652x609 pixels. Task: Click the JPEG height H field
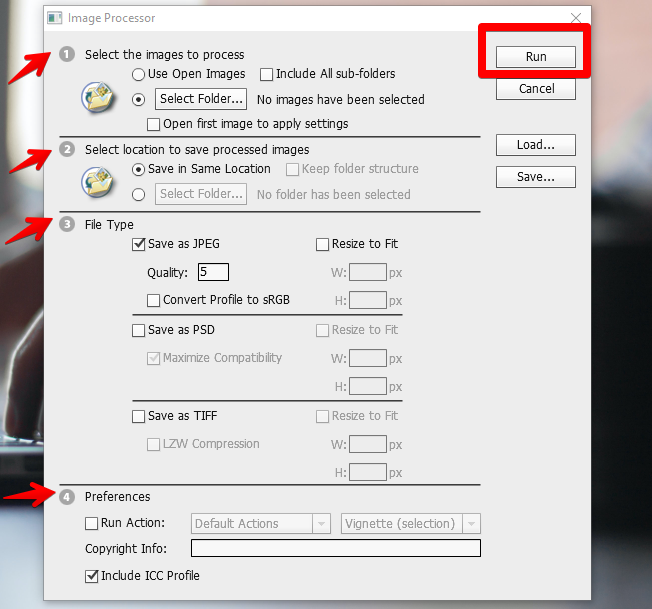click(x=368, y=300)
